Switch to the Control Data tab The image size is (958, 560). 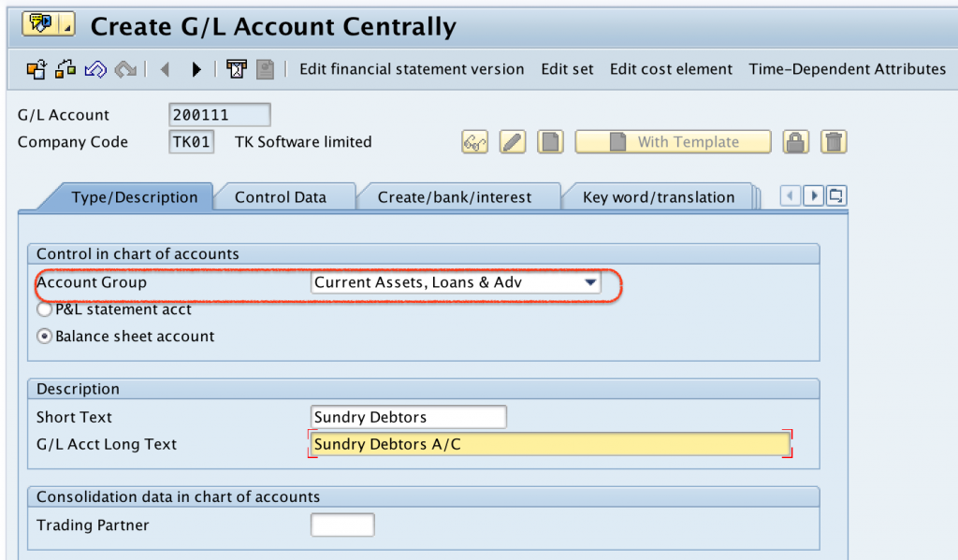(284, 197)
